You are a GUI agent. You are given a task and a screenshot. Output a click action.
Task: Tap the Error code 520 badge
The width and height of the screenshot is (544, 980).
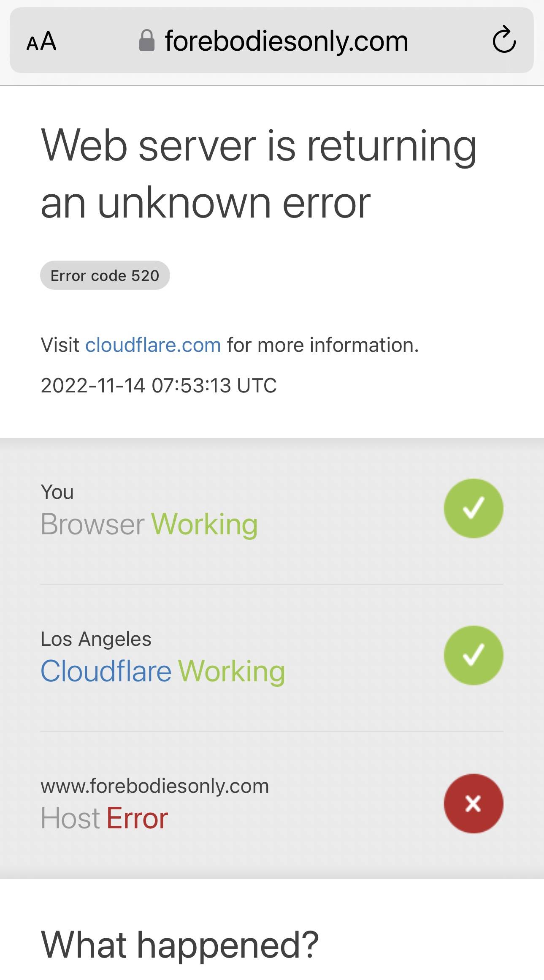[x=105, y=275]
